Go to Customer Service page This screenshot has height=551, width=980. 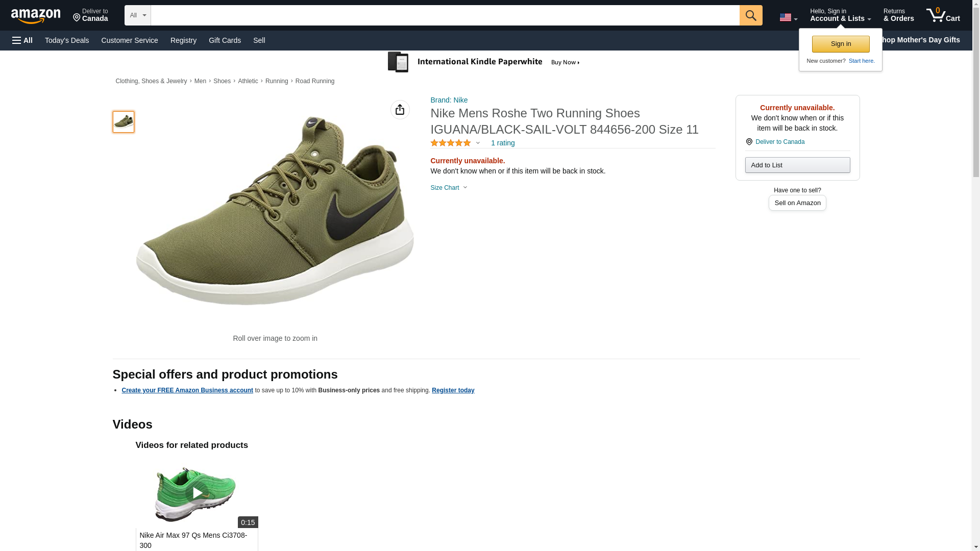pos(130,40)
